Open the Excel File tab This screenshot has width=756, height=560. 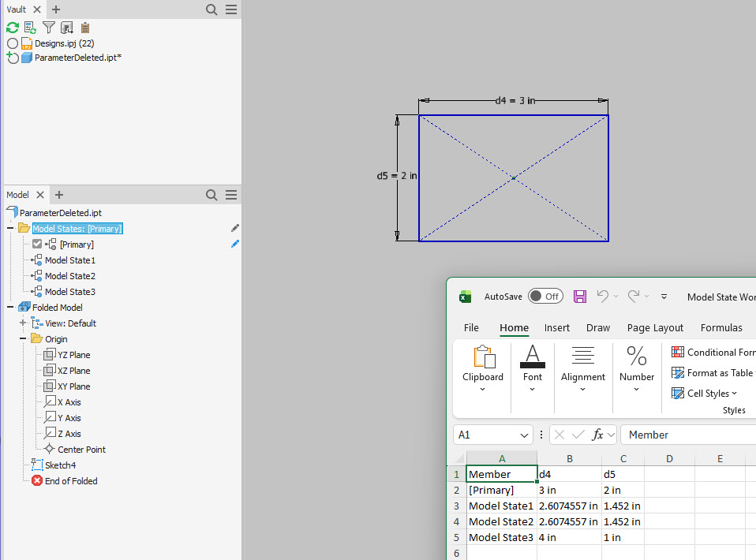point(471,327)
